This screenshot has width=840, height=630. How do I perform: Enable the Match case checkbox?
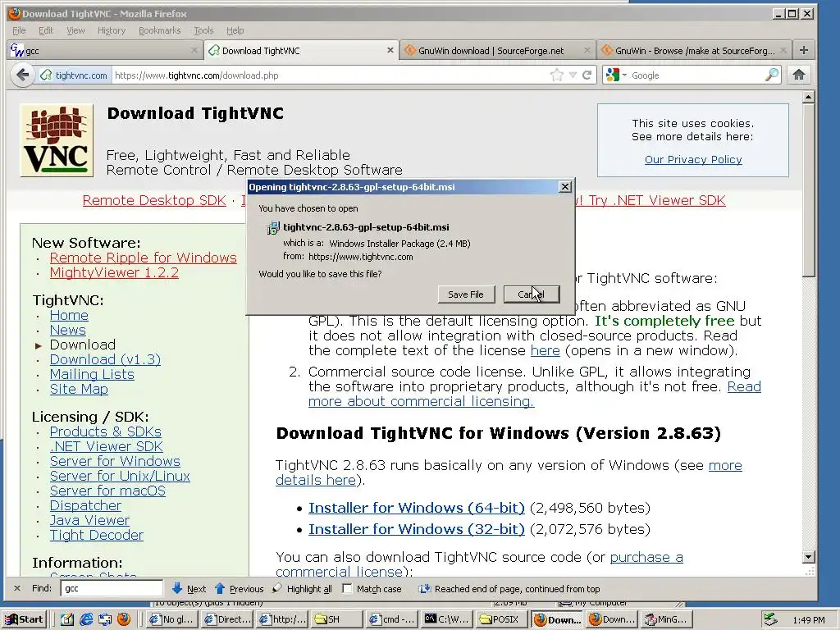click(x=347, y=589)
